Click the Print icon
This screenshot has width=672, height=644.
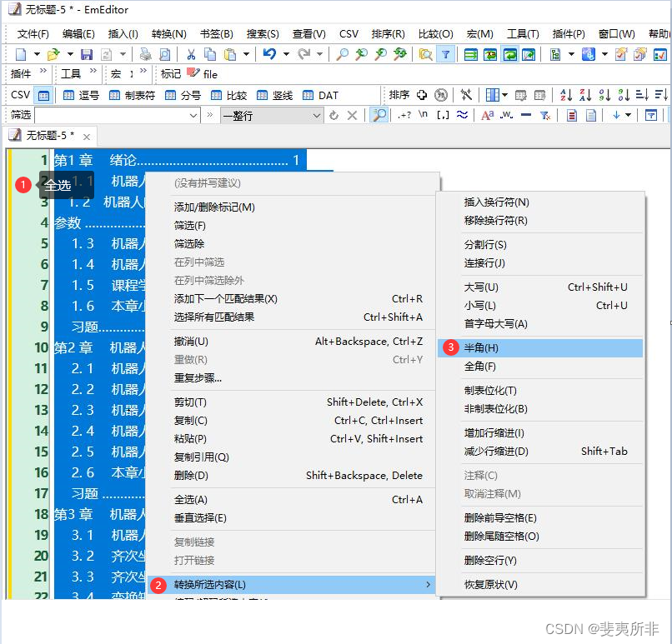click(146, 54)
